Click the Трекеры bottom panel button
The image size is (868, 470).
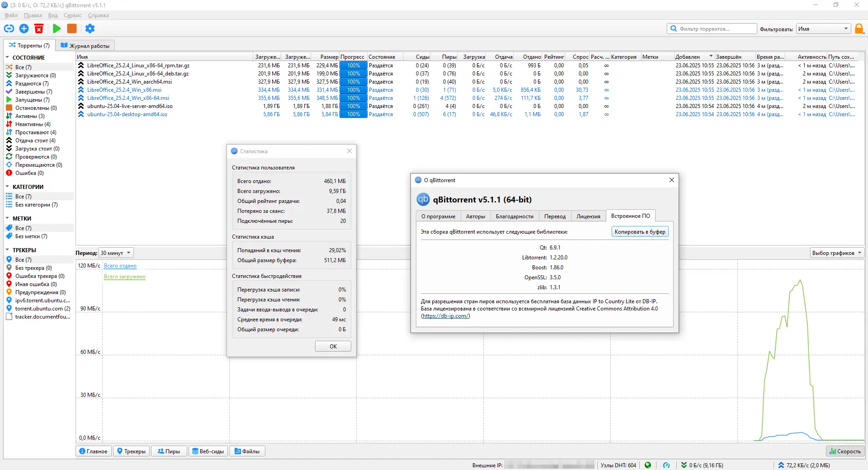tap(131, 451)
